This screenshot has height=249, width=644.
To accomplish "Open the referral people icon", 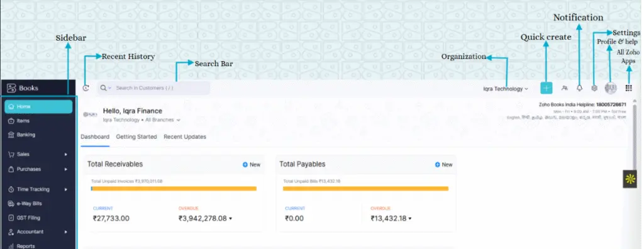I will [x=565, y=88].
